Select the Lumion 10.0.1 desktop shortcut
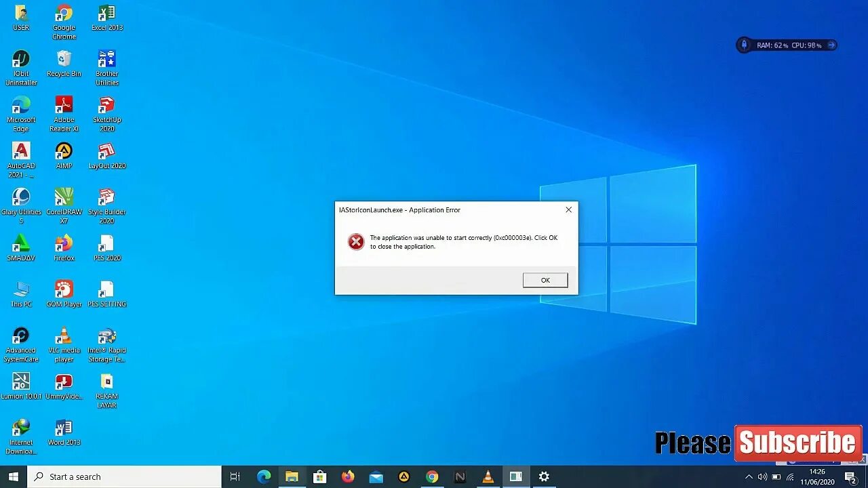 tap(21, 387)
